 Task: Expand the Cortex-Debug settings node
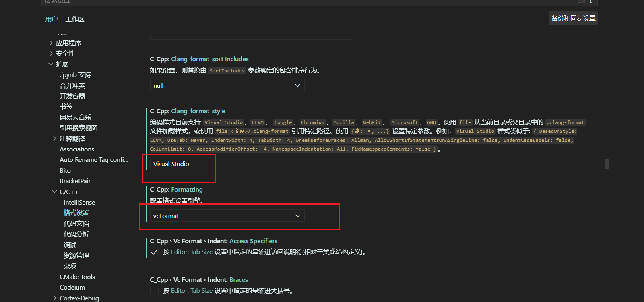(55, 298)
